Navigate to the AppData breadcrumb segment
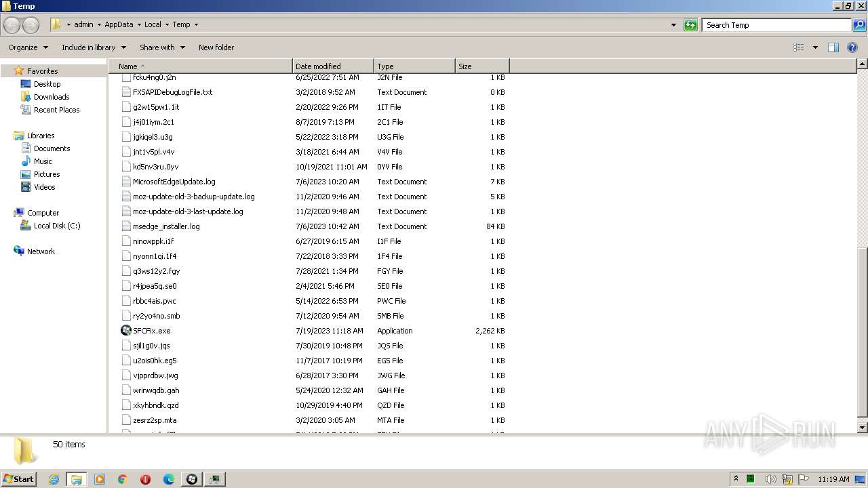 [119, 24]
